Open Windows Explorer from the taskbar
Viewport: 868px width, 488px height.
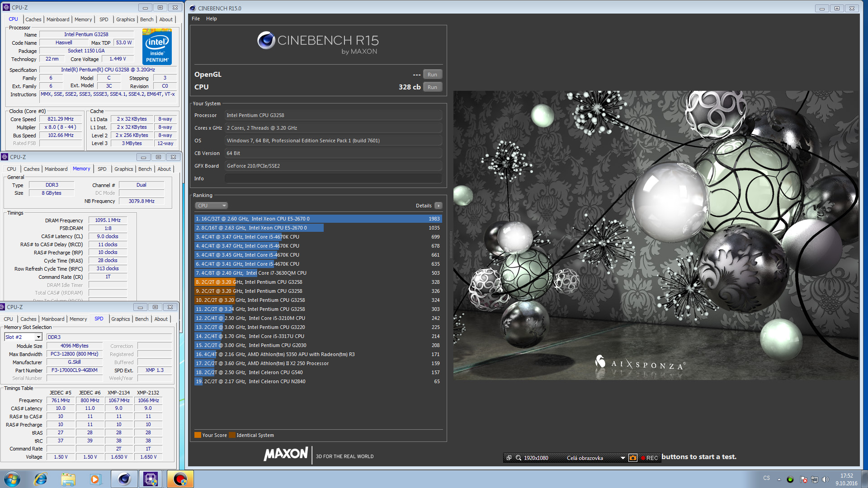(68, 479)
